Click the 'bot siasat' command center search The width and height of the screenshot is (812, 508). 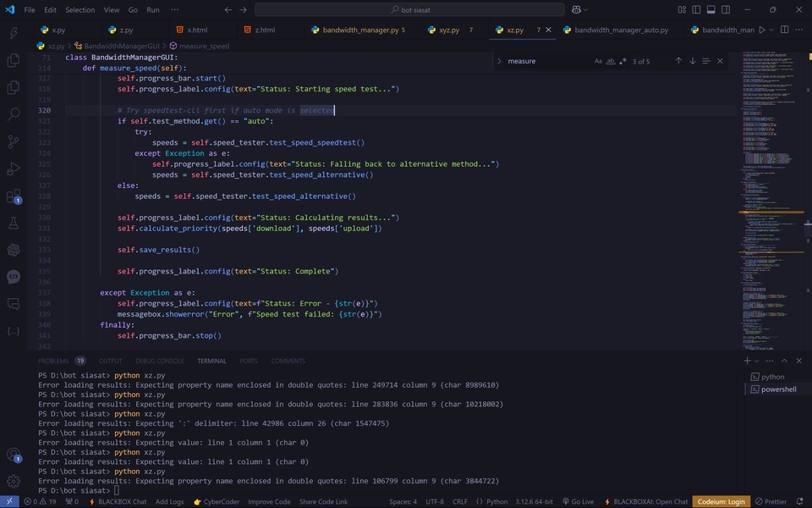click(409, 9)
